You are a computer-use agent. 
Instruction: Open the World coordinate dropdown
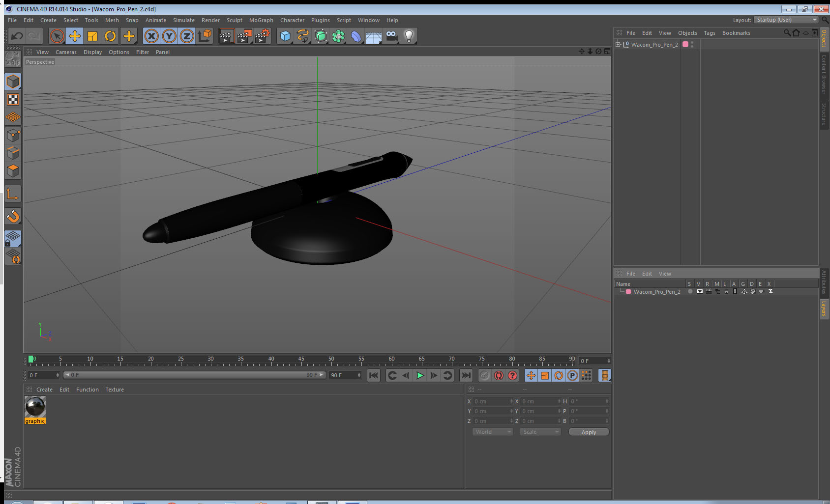(x=493, y=432)
